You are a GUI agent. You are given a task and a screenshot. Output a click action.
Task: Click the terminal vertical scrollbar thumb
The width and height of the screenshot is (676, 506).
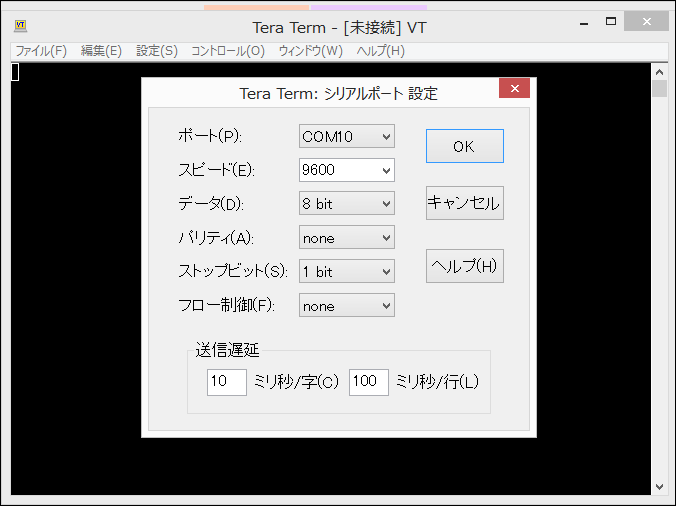[659, 89]
